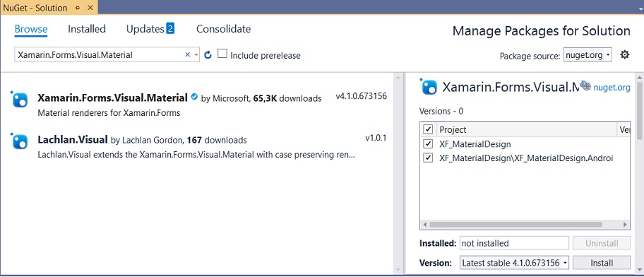Viewport: 644px width, 277px height.
Task: Open the Consolidate tab
Action: pyautogui.click(x=223, y=29)
